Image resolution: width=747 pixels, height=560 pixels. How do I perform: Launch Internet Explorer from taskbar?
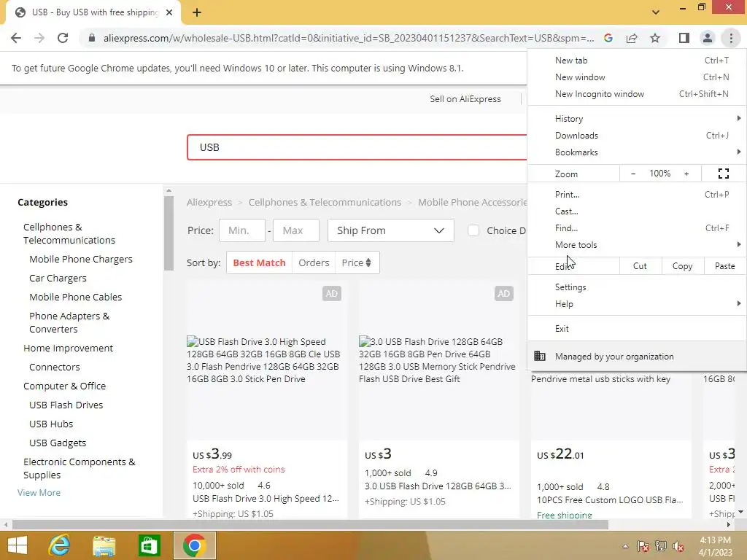pos(59,545)
